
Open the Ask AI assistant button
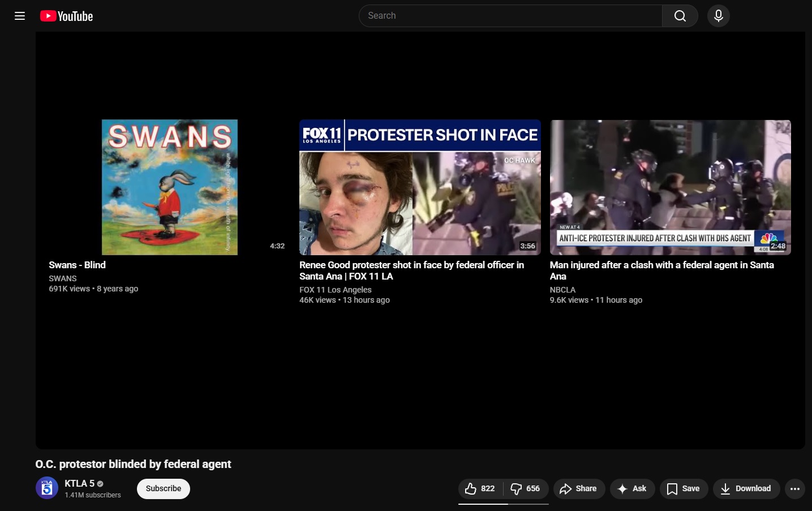tap(633, 488)
